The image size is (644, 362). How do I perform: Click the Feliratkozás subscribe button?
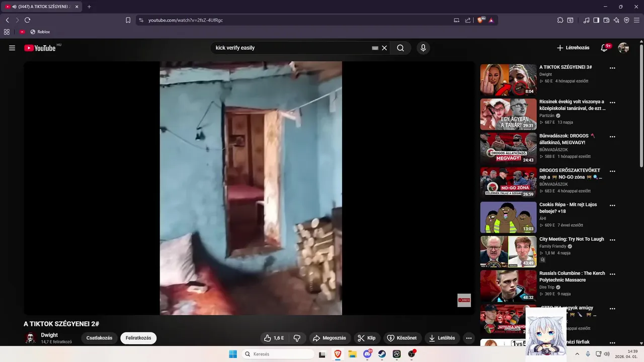(x=138, y=338)
